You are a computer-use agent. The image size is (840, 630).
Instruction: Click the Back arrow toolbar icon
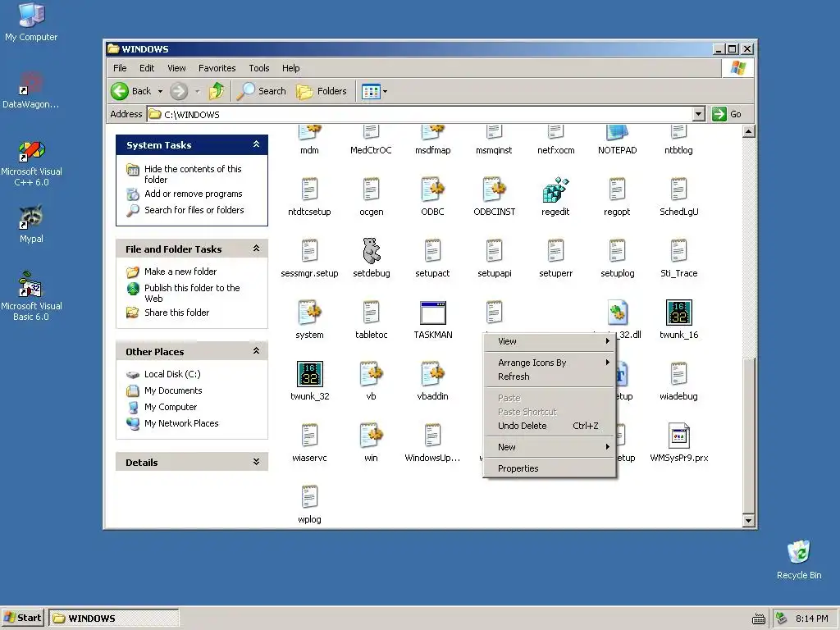click(120, 91)
